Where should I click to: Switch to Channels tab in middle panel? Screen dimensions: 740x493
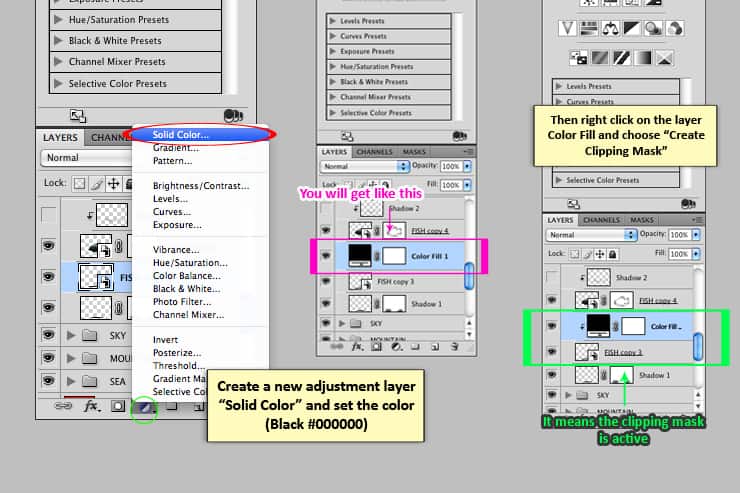[x=374, y=152]
